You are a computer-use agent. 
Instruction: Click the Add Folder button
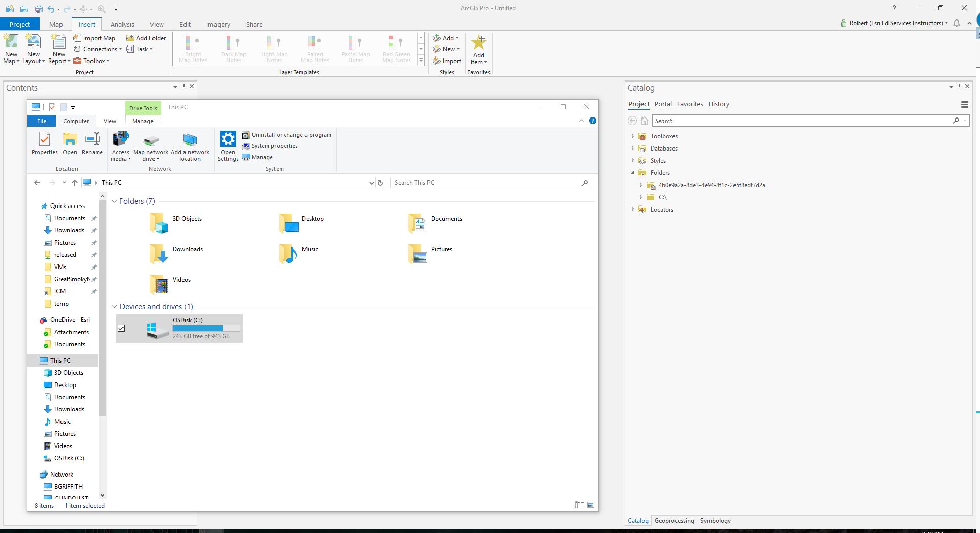(x=146, y=38)
